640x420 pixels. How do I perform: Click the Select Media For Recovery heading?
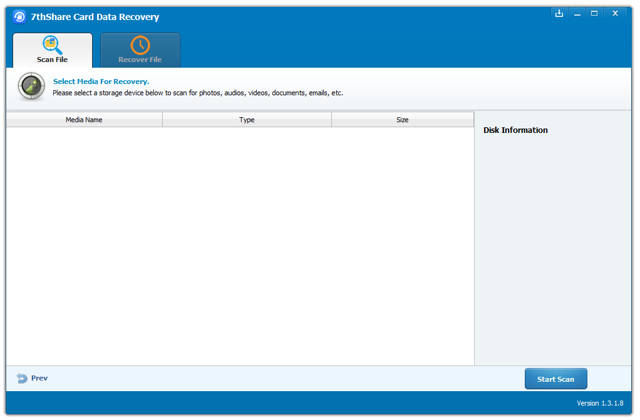[101, 81]
